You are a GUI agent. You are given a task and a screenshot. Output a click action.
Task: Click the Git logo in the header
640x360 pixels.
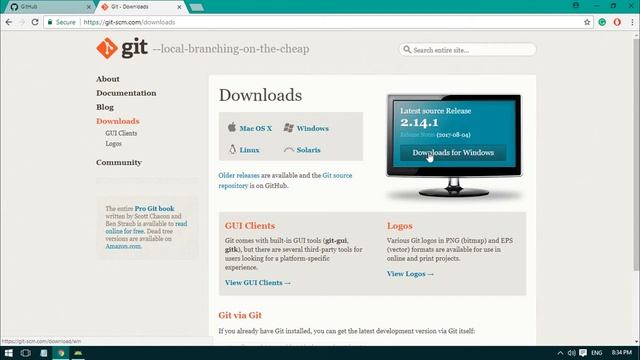[x=122, y=48]
